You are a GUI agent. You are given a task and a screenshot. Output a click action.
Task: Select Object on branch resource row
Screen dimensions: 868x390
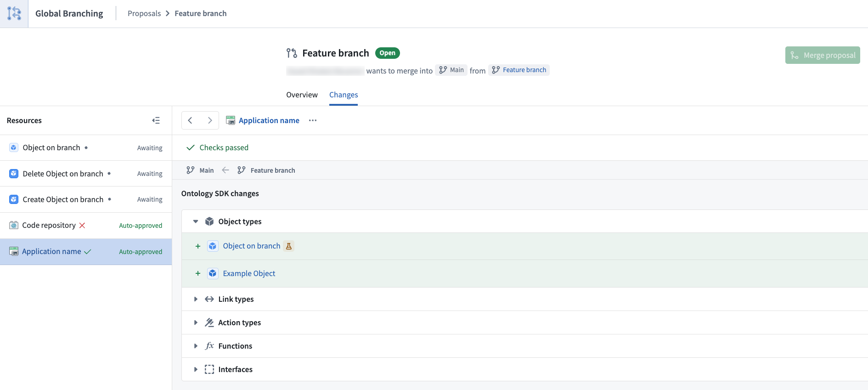[86, 147]
